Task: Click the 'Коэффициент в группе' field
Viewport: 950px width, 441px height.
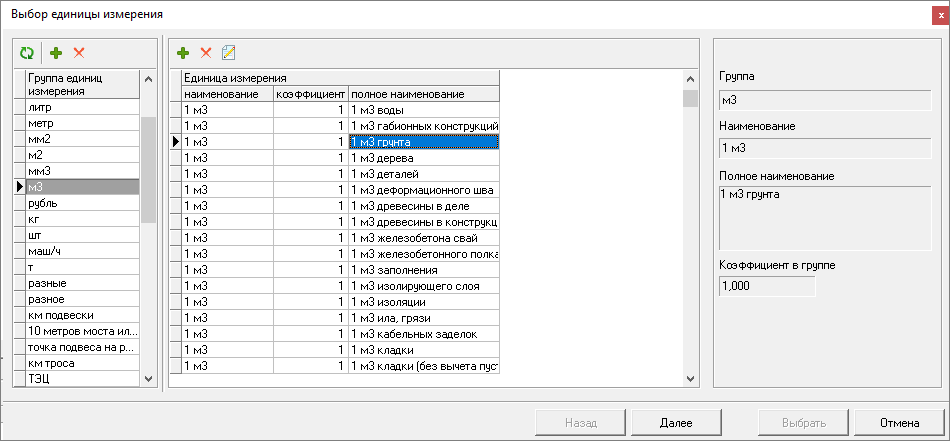Action: (x=767, y=286)
